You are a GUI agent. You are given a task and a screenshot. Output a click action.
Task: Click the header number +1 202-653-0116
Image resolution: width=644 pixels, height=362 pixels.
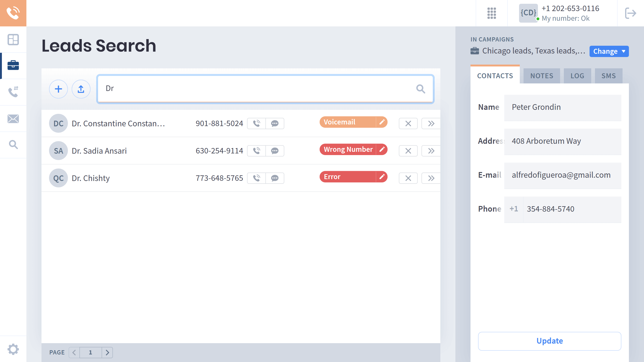pyautogui.click(x=570, y=8)
